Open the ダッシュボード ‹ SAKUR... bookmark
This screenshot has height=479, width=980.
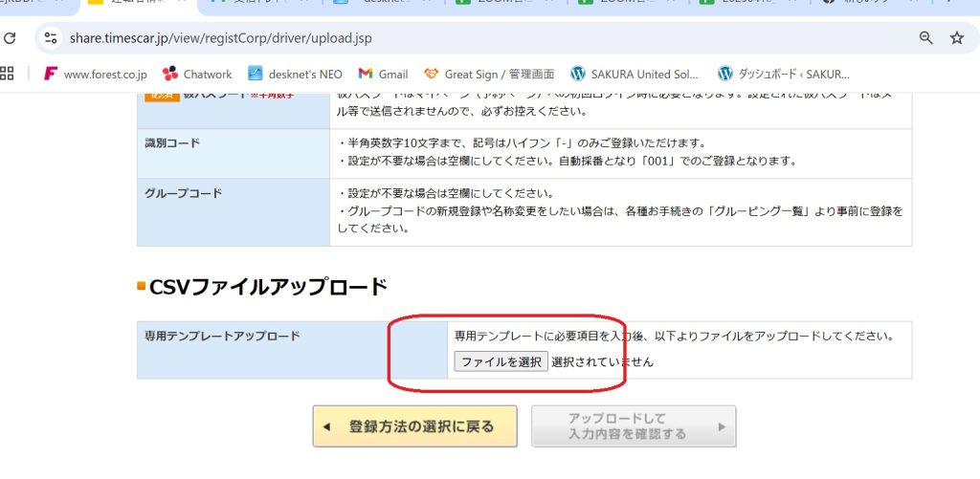coord(783,74)
